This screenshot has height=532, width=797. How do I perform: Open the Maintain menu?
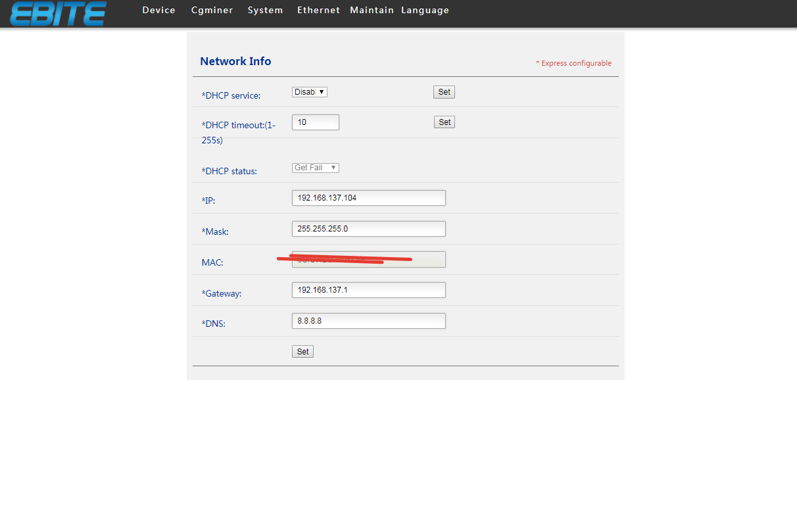(372, 11)
